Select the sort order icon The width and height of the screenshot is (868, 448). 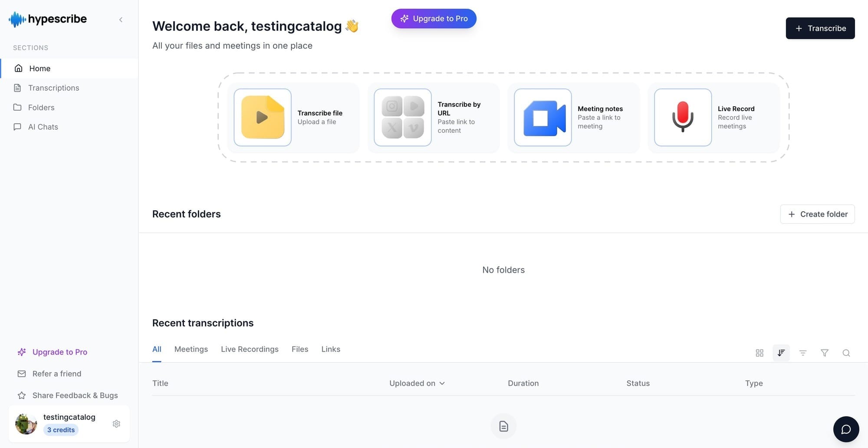click(x=781, y=353)
